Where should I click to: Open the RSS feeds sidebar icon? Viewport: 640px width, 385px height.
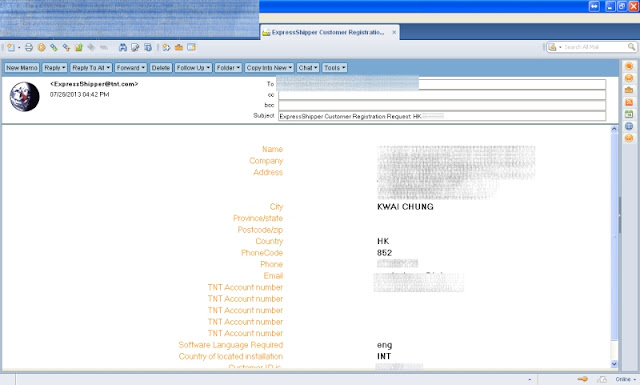point(629,102)
